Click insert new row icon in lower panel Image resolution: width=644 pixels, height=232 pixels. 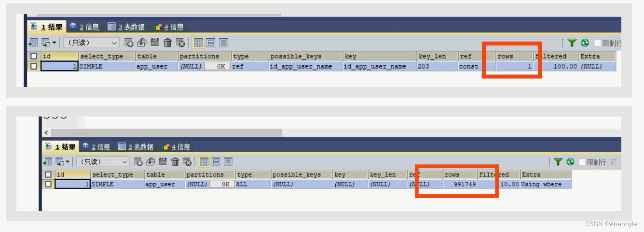[x=138, y=161]
